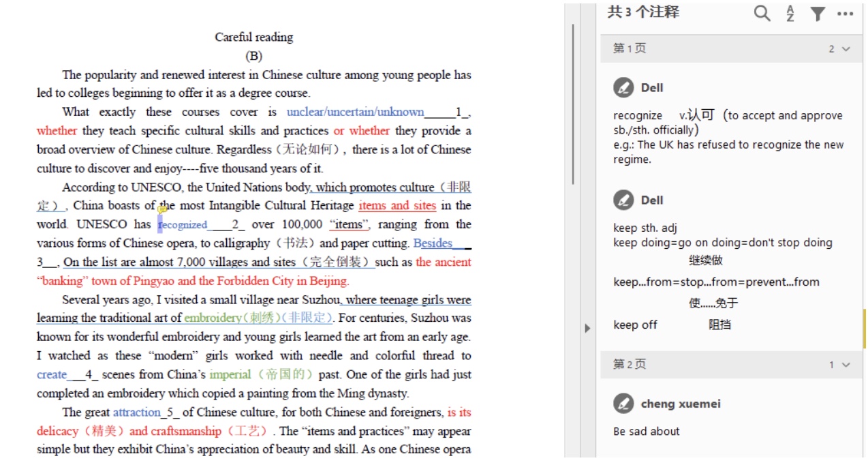Select the 'keep sth. adj' comment line

point(645,228)
